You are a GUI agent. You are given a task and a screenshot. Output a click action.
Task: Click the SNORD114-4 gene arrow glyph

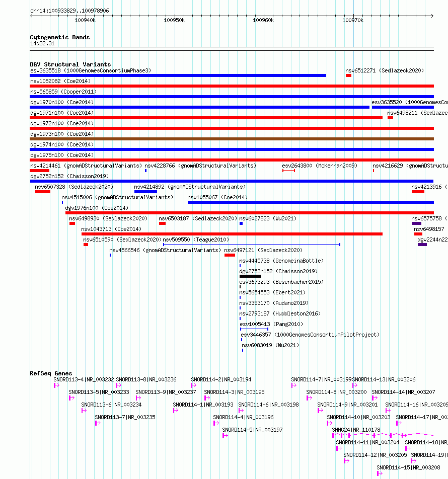216,423
